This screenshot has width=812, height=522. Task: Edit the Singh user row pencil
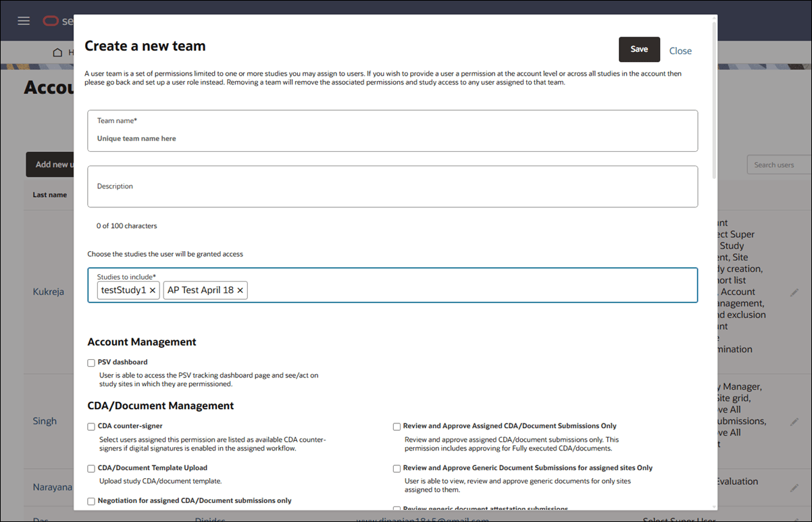tap(794, 421)
